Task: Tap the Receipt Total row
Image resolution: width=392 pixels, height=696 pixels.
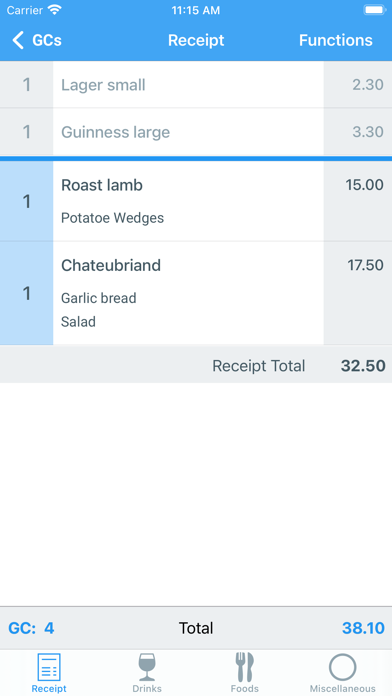Action: click(x=196, y=366)
